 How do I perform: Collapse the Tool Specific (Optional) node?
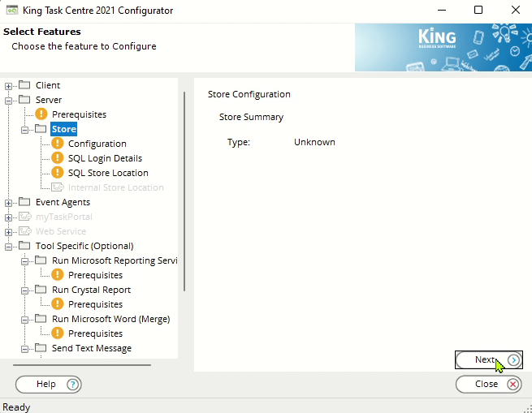(x=8, y=247)
